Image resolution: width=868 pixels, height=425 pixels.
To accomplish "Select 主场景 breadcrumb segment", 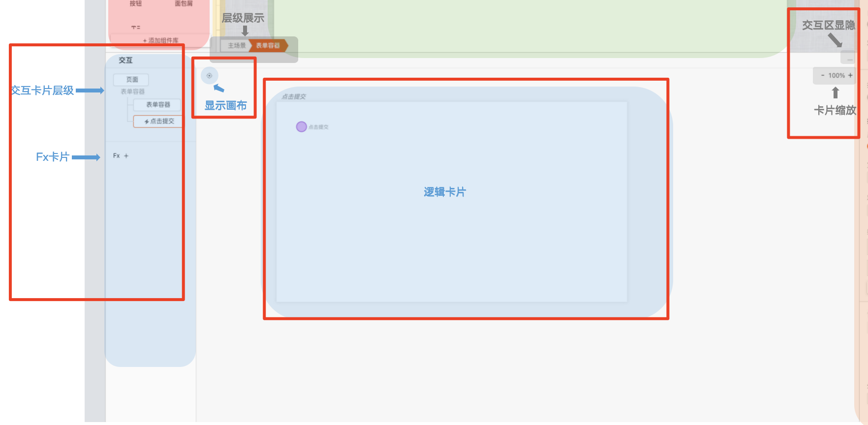I will [x=237, y=46].
